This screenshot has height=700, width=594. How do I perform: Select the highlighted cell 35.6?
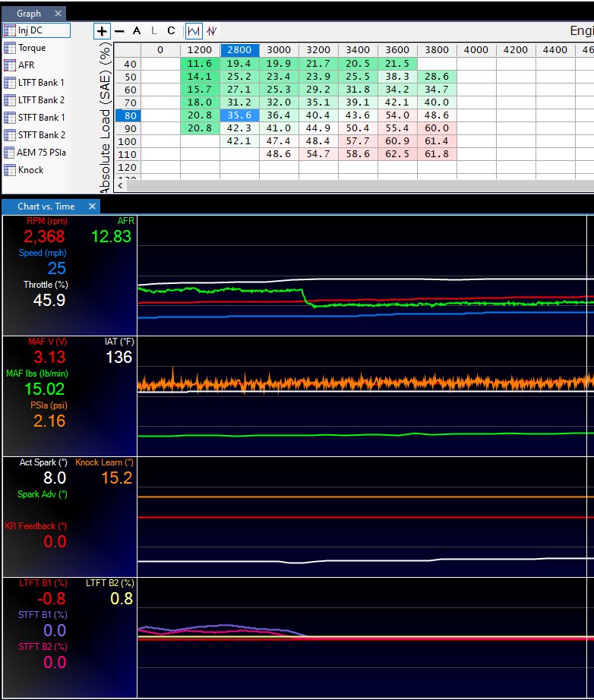pos(239,115)
